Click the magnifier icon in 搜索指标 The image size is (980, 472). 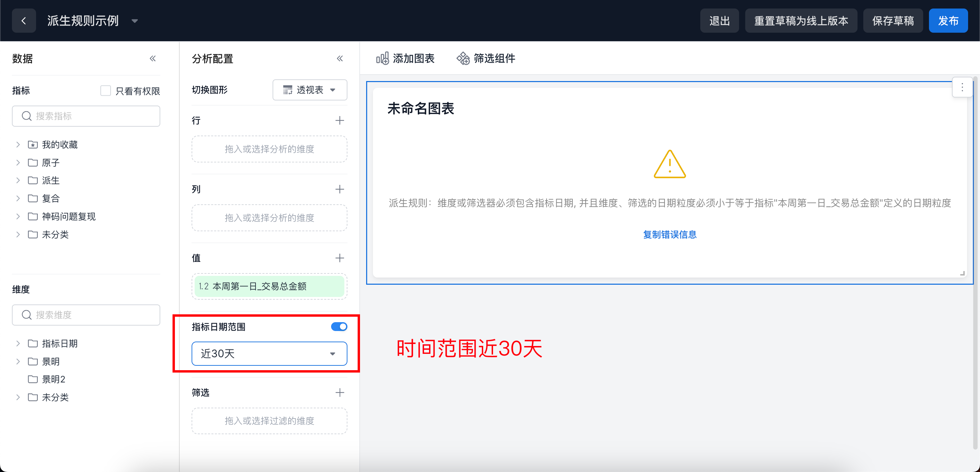pyautogui.click(x=26, y=116)
